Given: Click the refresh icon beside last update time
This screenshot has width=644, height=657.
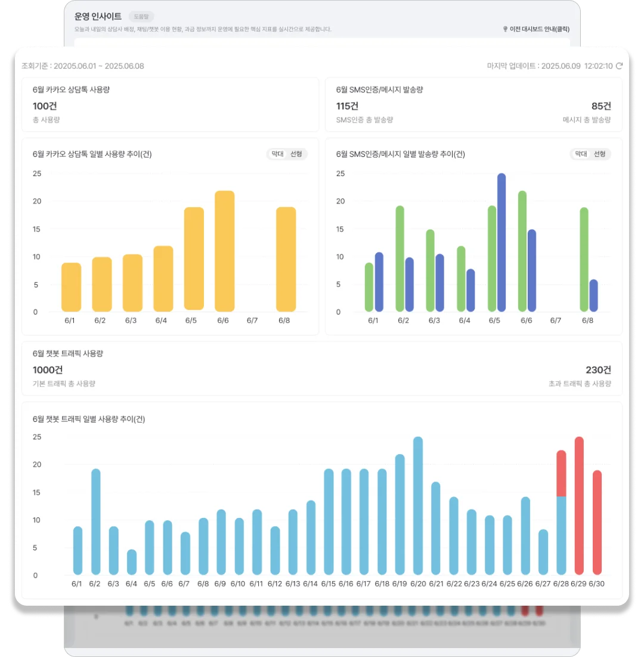Looking at the screenshot, I should (619, 66).
